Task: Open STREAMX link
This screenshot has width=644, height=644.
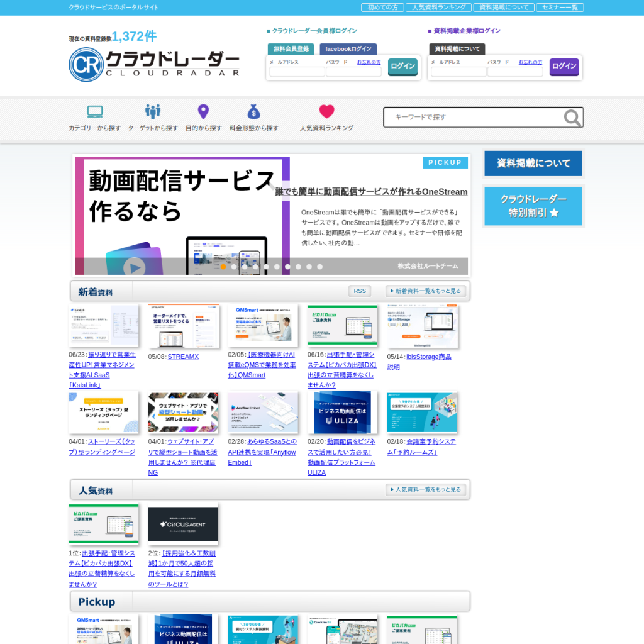Action: (183, 357)
